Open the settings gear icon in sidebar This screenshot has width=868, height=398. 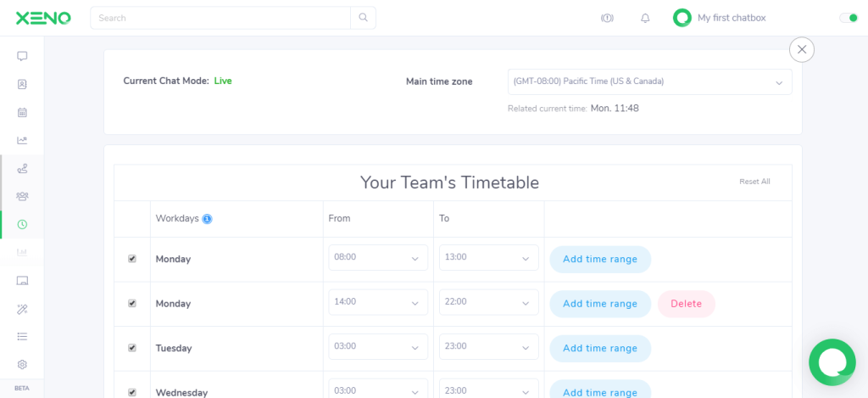(x=22, y=364)
